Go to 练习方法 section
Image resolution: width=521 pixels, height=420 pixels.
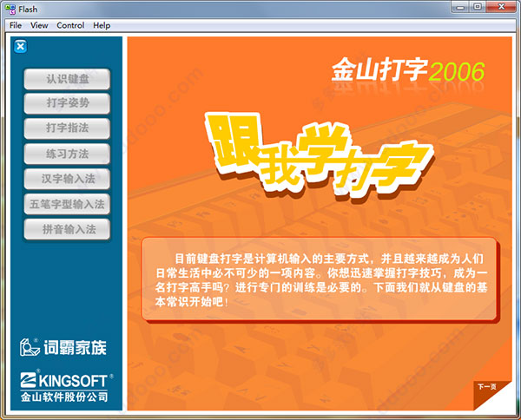(67, 154)
